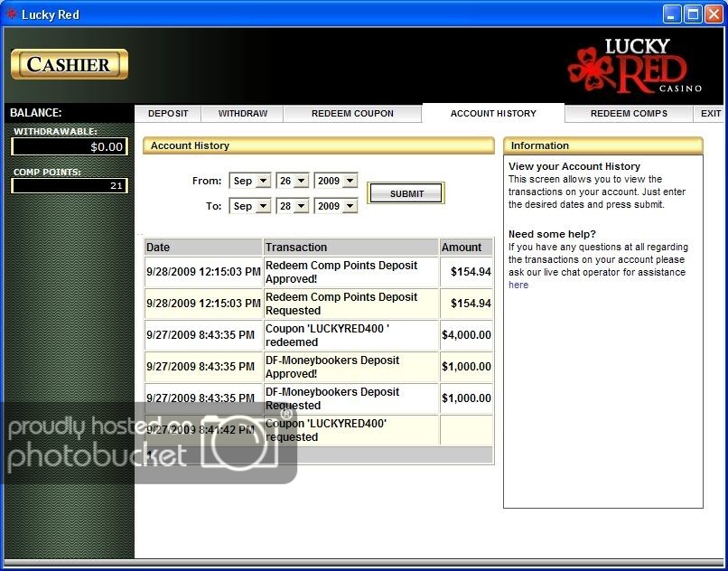Click the Exit tab

710,113
